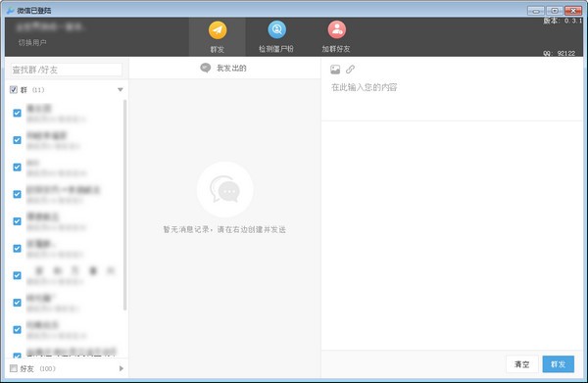
Task: Collapse the 群 section with down arrow
Action: 120,89
